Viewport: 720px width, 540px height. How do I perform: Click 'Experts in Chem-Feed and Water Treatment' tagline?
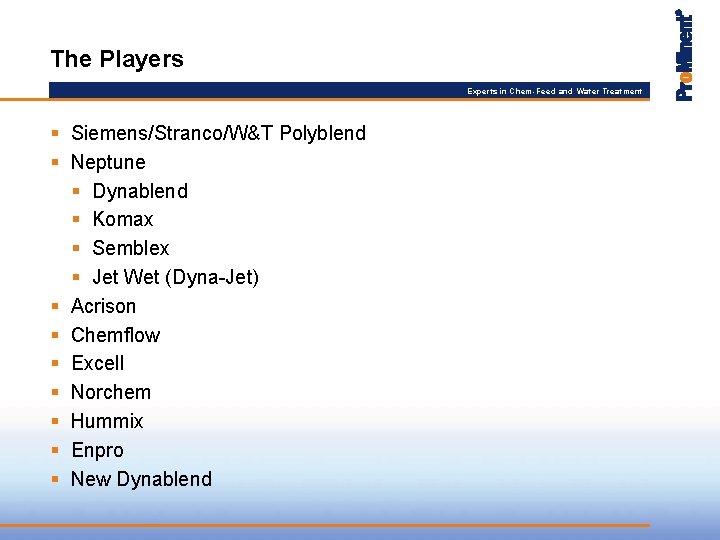554,91
